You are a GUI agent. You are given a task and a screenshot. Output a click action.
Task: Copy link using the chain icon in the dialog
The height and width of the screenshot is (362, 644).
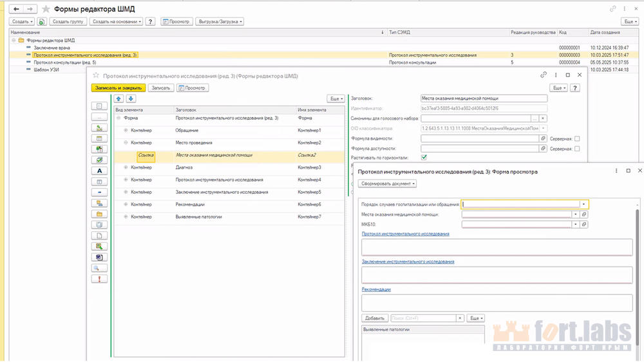(x=544, y=75)
